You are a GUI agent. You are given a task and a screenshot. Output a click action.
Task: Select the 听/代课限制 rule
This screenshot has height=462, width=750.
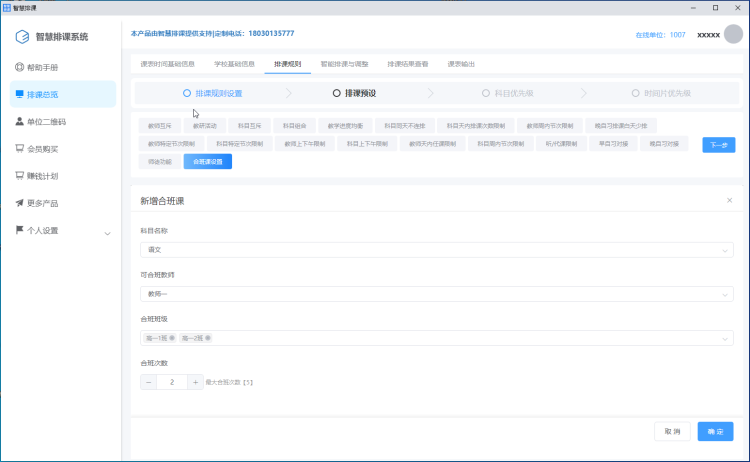(562, 143)
